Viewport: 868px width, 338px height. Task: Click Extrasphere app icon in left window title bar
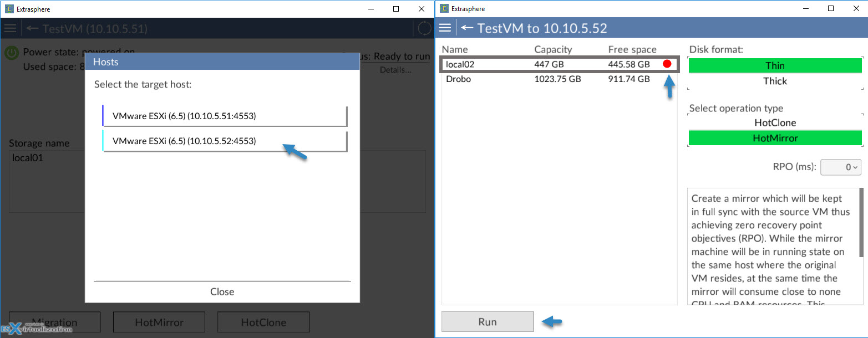(9, 9)
